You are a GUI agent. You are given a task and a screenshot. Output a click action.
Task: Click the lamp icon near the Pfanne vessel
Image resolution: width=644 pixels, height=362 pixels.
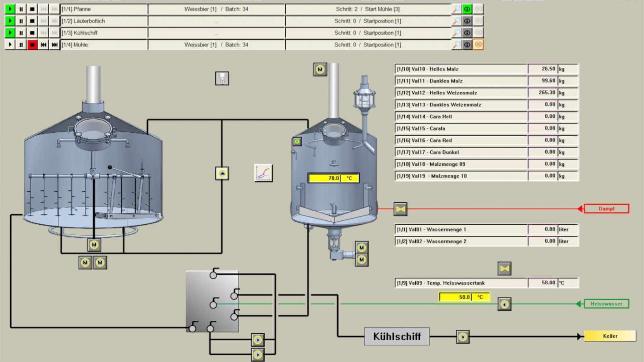click(222, 78)
